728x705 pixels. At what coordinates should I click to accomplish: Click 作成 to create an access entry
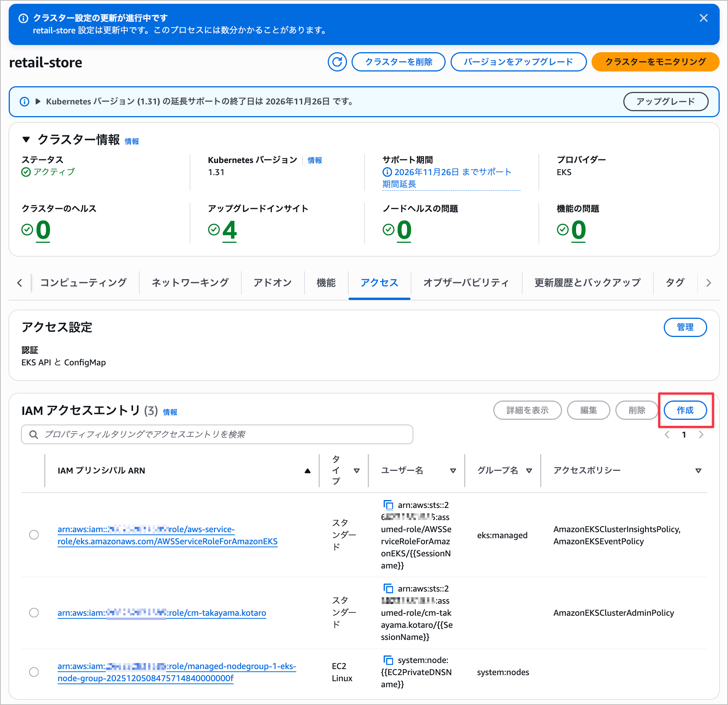tap(685, 410)
